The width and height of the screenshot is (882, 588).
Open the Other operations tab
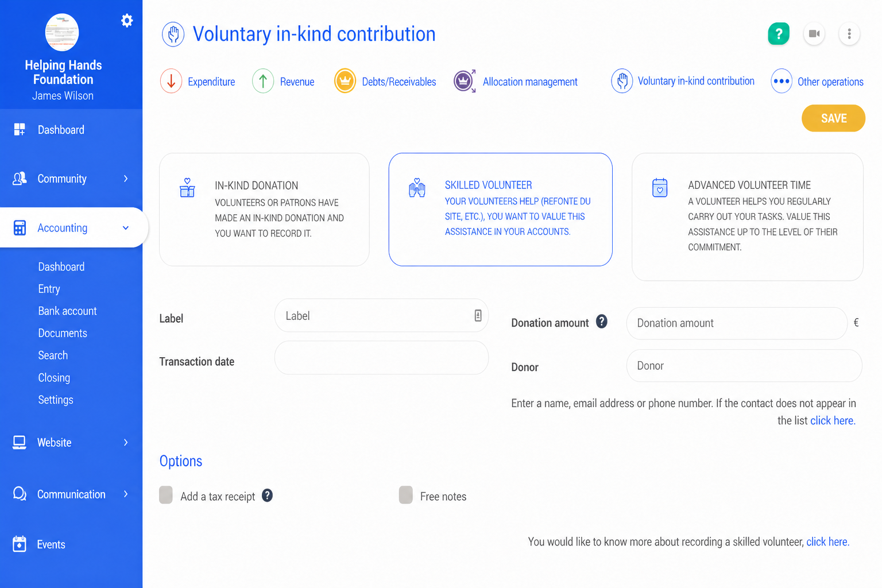click(818, 82)
